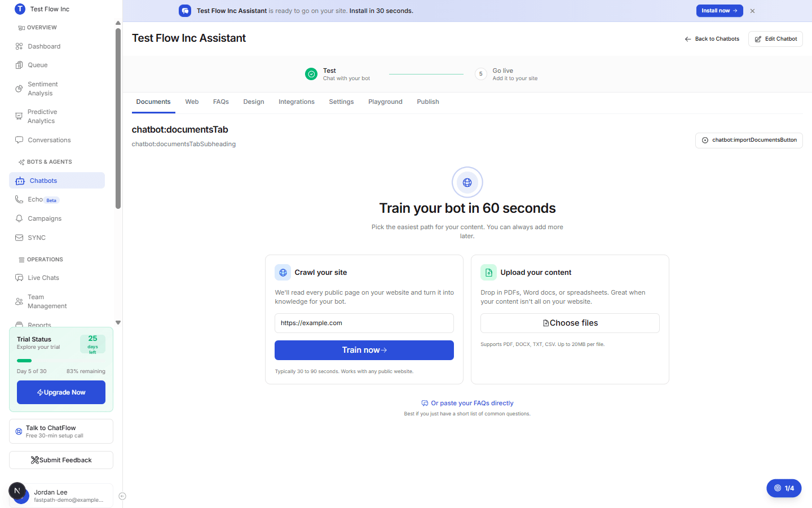The width and height of the screenshot is (812, 508).
Task: Click the green Test step checkmark
Action: pyautogui.click(x=311, y=74)
